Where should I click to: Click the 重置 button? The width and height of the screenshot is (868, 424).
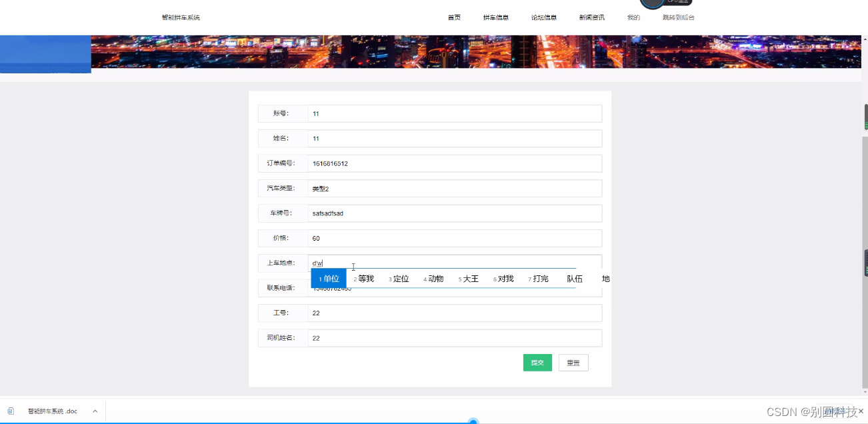[x=573, y=363]
